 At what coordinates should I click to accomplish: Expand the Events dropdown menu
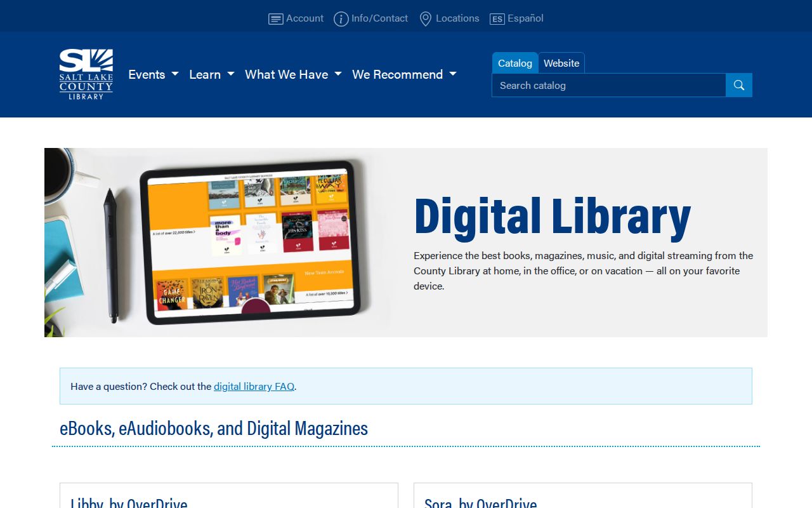(154, 74)
